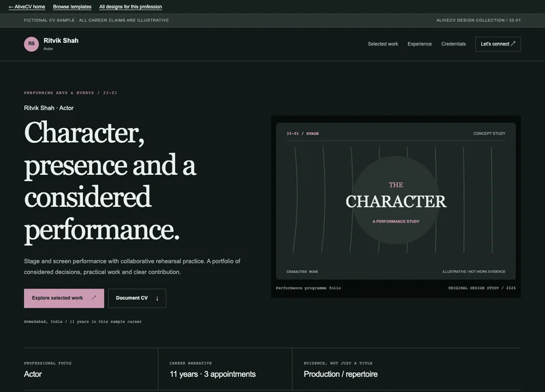Click the '11 years · 3 appointments' stat

coord(213,374)
